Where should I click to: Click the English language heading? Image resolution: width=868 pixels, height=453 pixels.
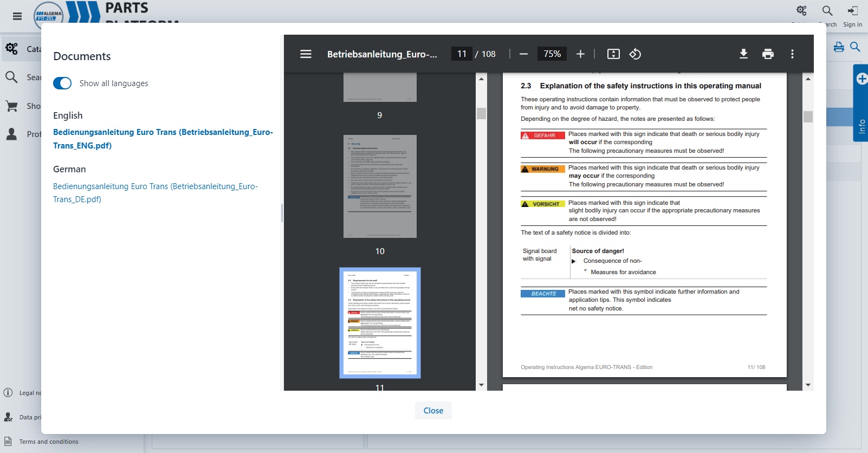pyautogui.click(x=68, y=115)
